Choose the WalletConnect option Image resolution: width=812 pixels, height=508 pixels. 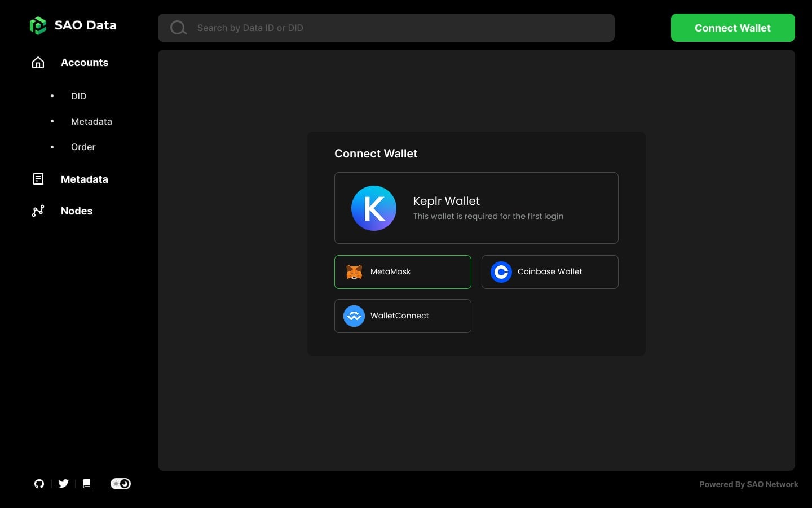click(403, 316)
